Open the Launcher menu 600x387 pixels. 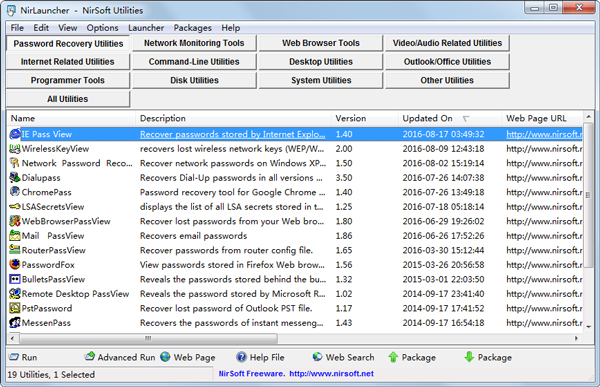146,28
